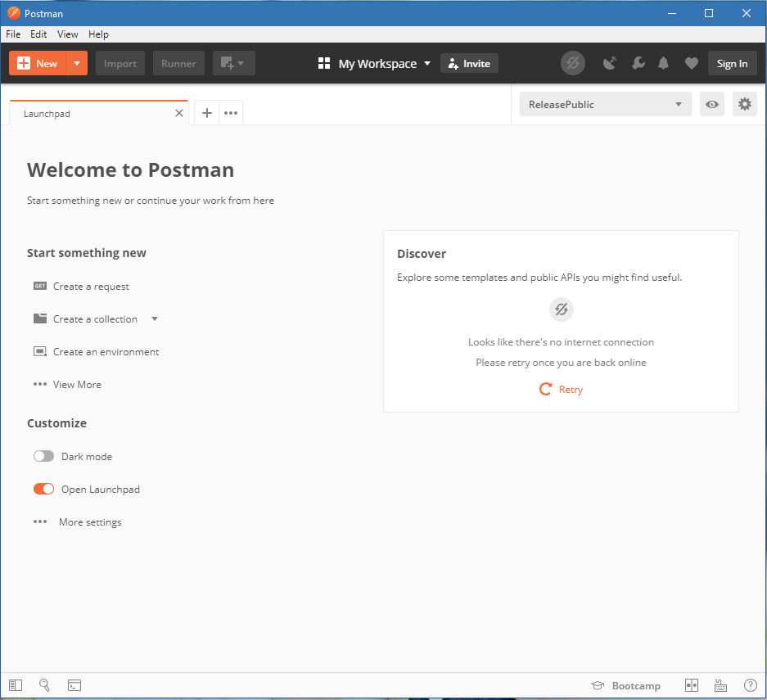Open a new tab with the plus button

[206, 112]
